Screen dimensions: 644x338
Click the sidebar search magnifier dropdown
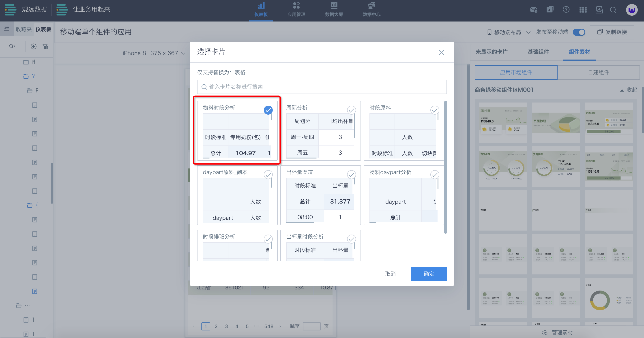(x=12, y=46)
